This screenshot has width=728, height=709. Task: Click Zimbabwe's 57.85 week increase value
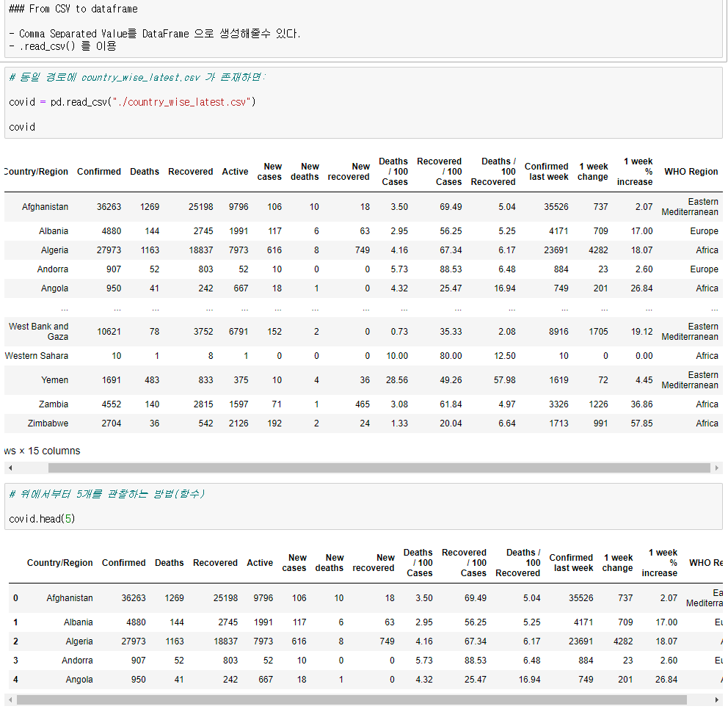pyautogui.click(x=641, y=423)
